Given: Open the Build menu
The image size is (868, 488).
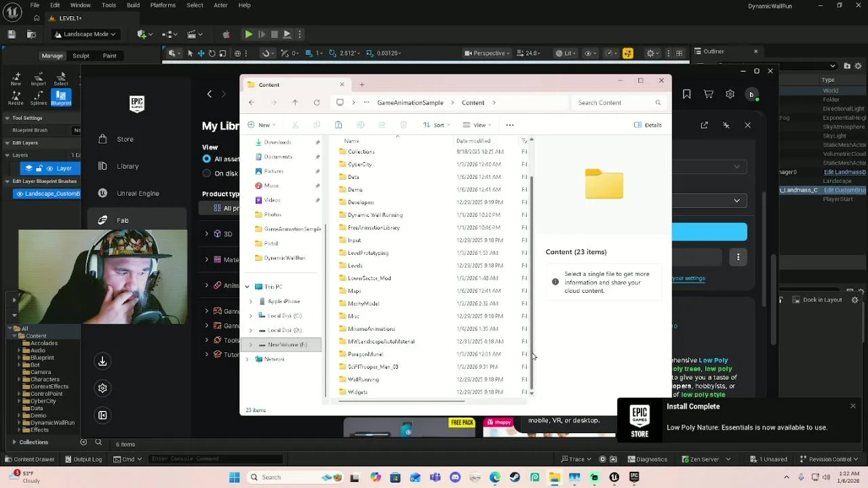Looking at the screenshot, I should (133, 5).
